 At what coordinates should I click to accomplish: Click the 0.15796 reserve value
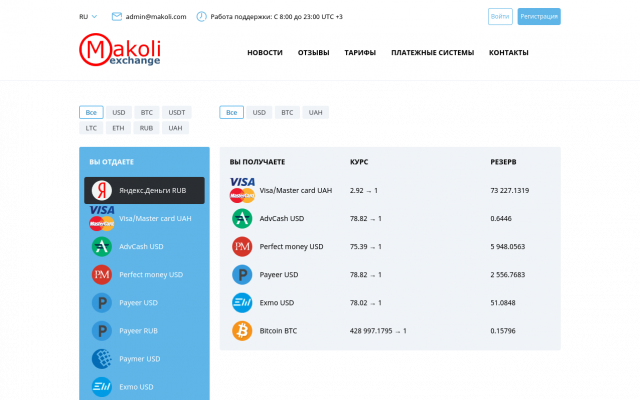pos(503,331)
